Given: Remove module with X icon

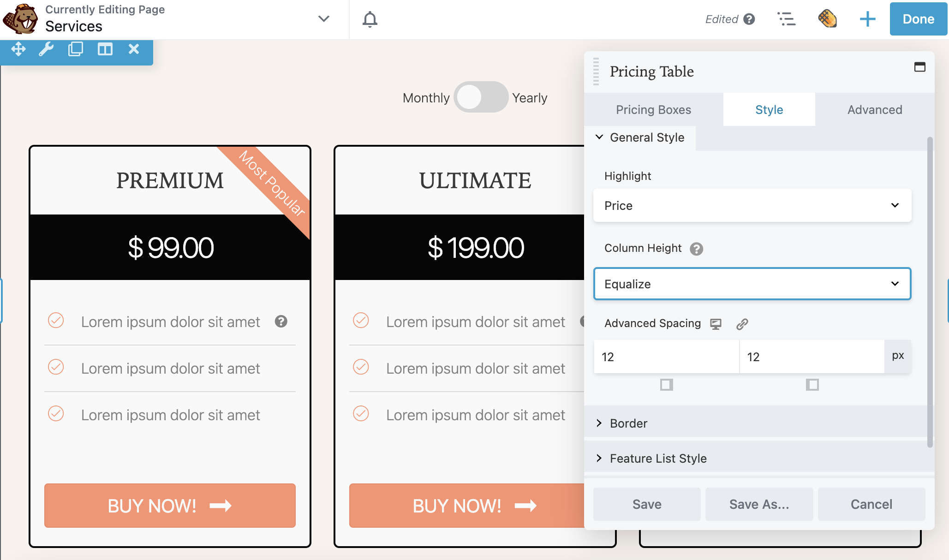Looking at the screenshot, I should click(x=134, y=49).
